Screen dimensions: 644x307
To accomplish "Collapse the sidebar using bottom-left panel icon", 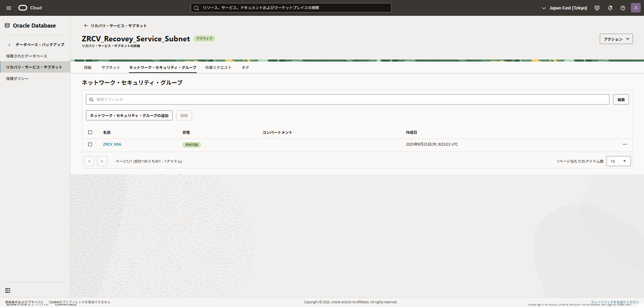I will tap(8, 291).
